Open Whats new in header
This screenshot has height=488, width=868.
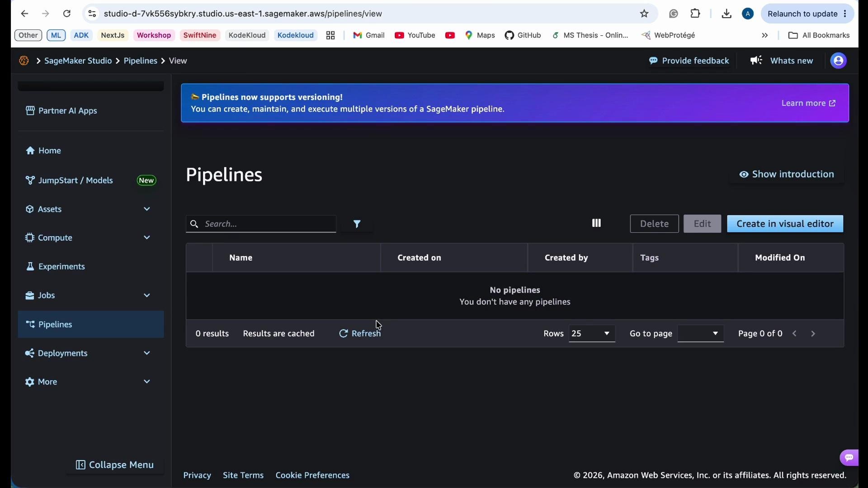click(782, 61)
